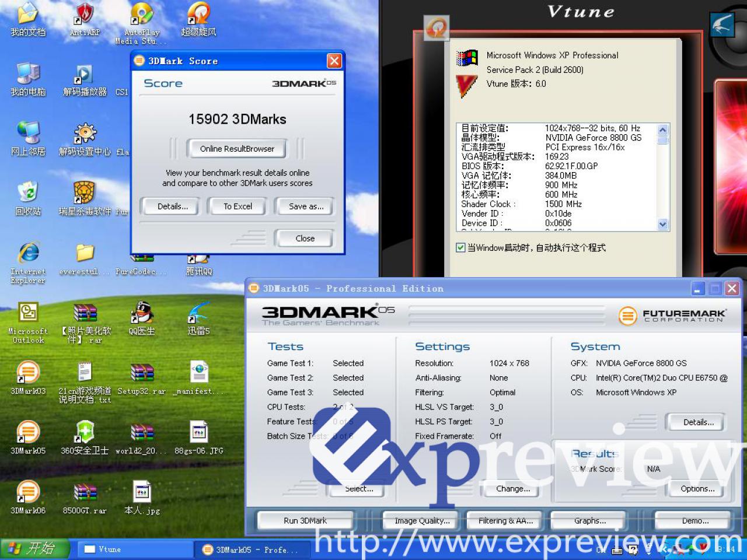Toggle run Vtune at Windows startup checkbox
Screen dimensions: 747x560
coord(460,248)
